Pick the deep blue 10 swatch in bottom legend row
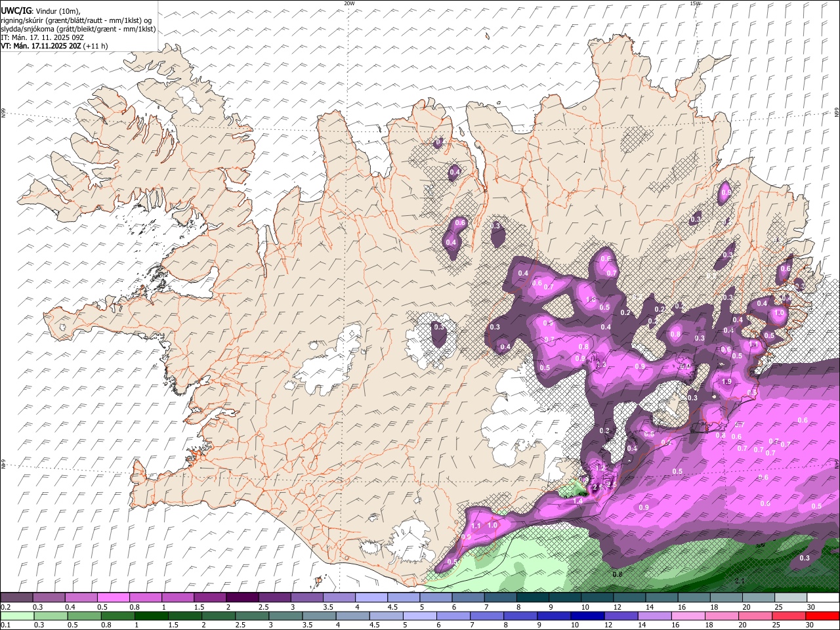Screen dimensions: 840x630 pos(587,616)
